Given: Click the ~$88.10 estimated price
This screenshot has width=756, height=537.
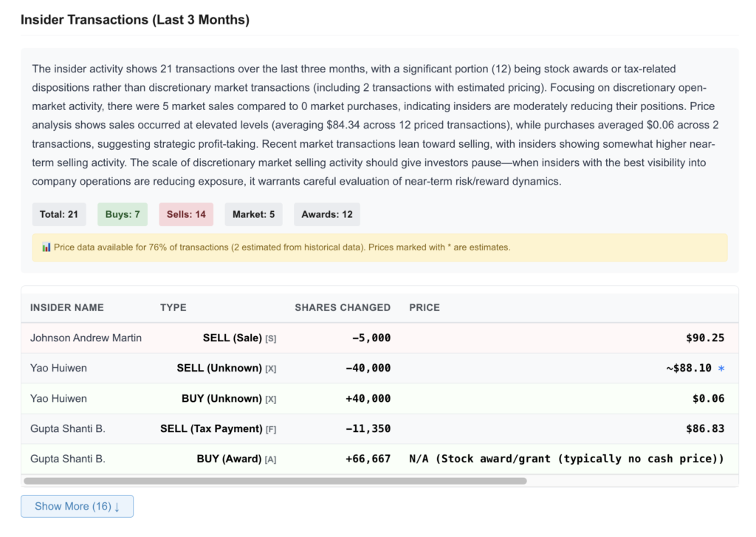Looking at the screenshot, I should [689, 368].
